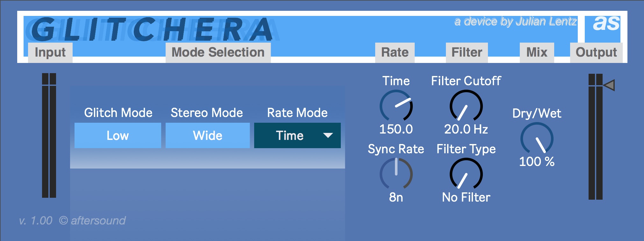The width and height of the screenshot is (644, 241).
Task: Click the Rate Mode dropdown arrow
Action: 328,135
